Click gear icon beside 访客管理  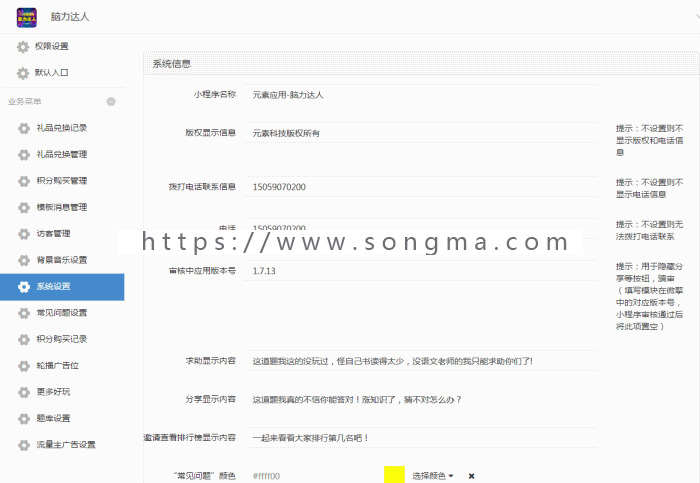[x=24, y=233]
